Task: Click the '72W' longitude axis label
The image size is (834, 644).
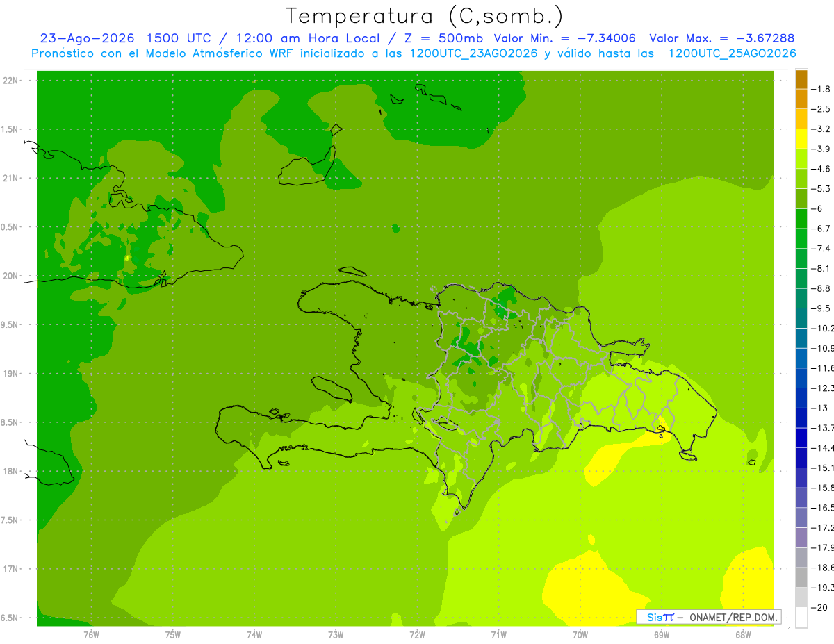Action: pos(417,635)
